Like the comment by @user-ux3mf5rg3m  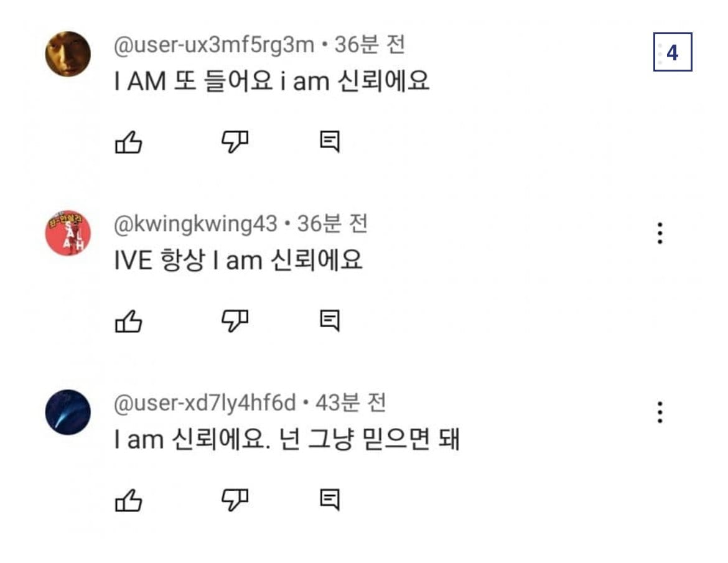coord(129,143)
